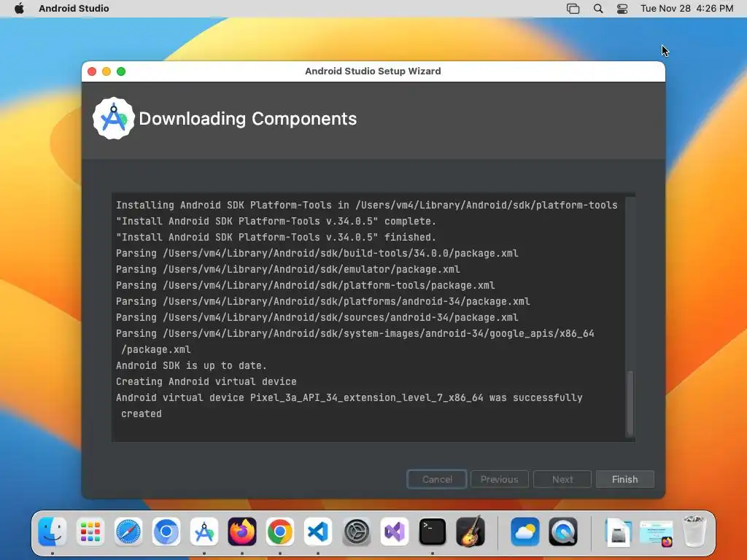Click "Creating Android virtual device" log line

click(x=206, y=381)
